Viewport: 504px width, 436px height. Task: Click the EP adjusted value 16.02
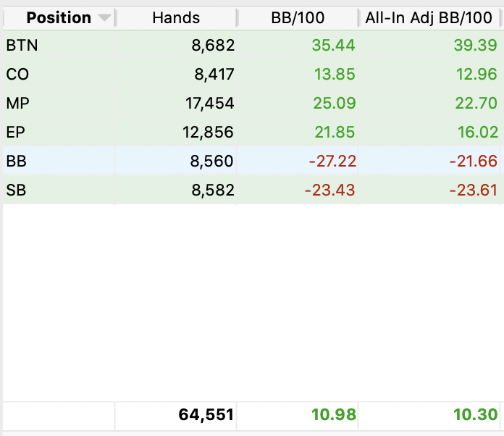(x=476, y=132)
